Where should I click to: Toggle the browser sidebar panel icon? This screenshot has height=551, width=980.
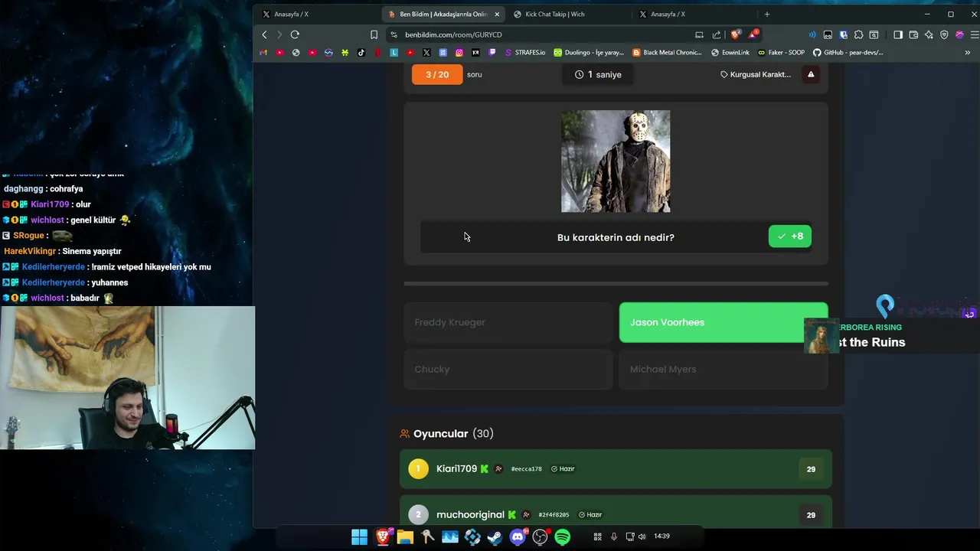click(x=898, y=34)
